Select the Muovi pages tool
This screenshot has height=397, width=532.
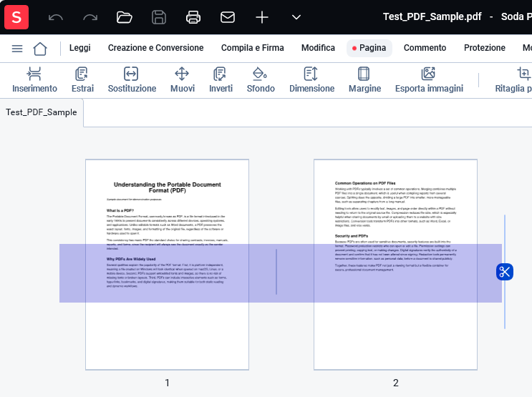(183, 80)
